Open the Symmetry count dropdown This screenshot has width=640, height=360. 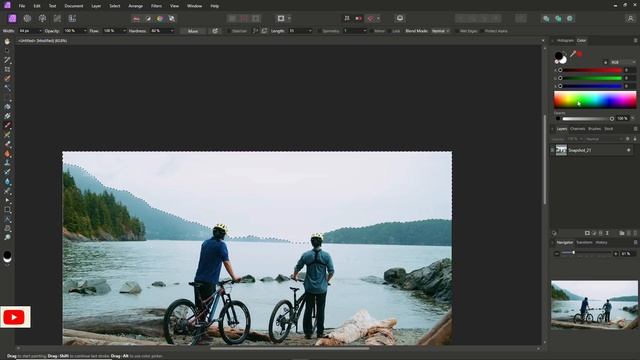[364, 31]
